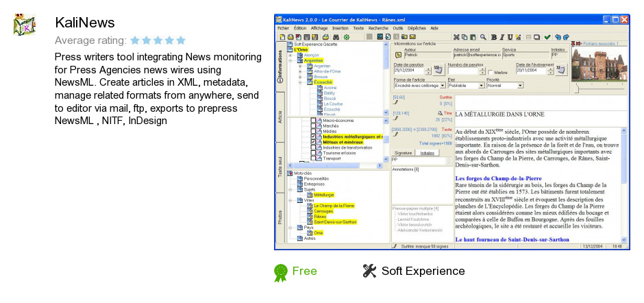
Task: Select the Métallurgie keyword
Action: point(324,195)
